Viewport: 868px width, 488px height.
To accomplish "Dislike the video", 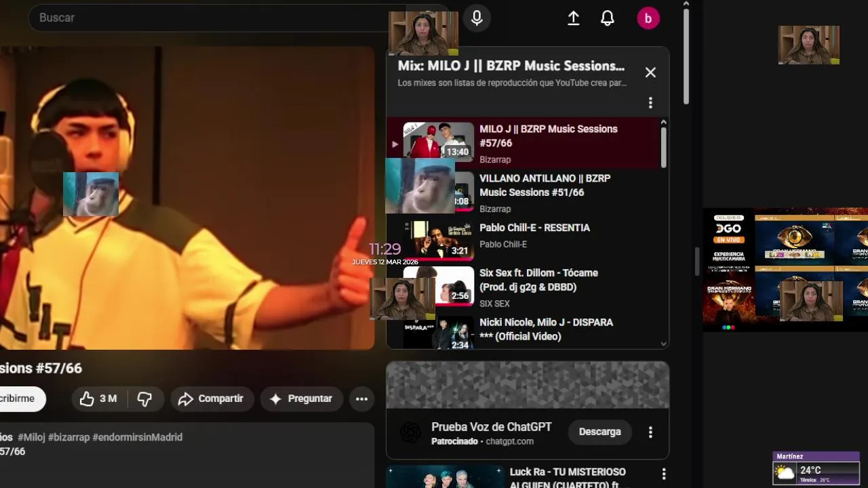I will [144, 399].
